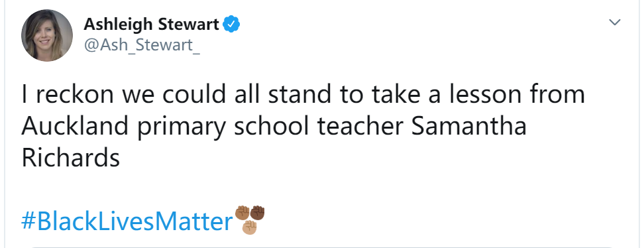Image resolution: width=644 pixels, height=248 pixels.
Task: Click the name "Samantha" in the tweet
Action: 468,126
